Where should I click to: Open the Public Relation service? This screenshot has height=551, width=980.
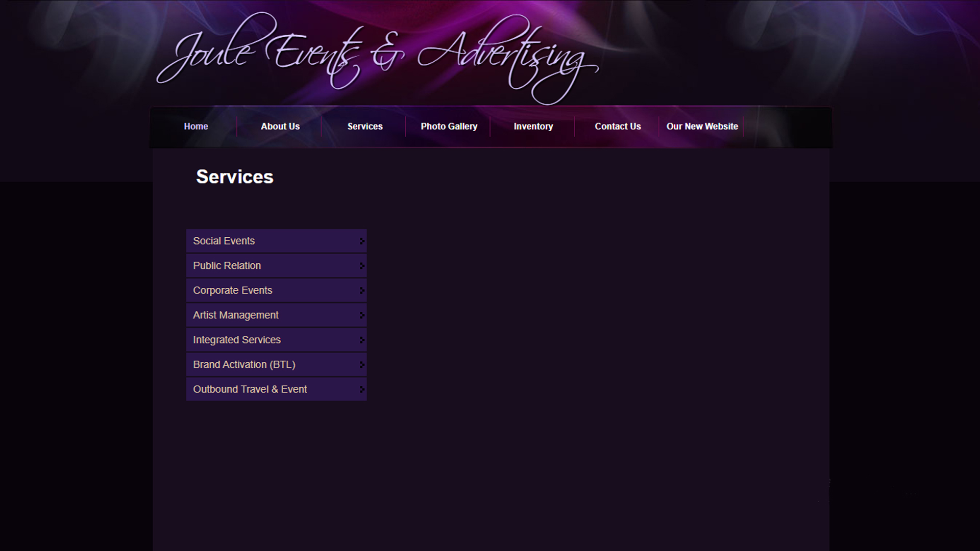click(277, 266)
